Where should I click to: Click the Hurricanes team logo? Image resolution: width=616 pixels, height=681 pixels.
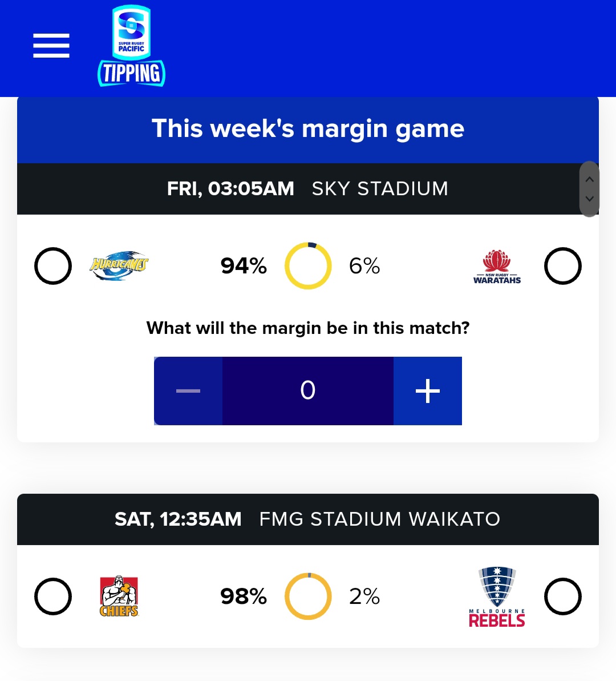tap(119, 266)
